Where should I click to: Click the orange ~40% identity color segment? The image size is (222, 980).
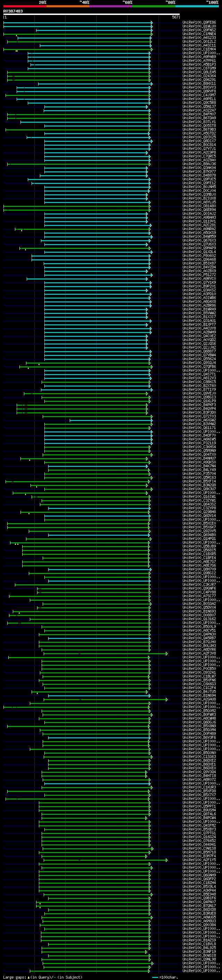point(68,6)
